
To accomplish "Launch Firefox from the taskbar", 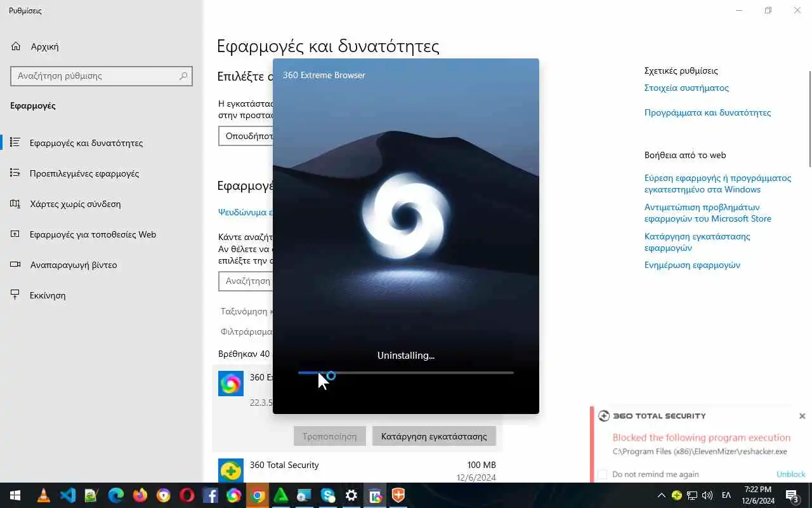I will point(140,495).
